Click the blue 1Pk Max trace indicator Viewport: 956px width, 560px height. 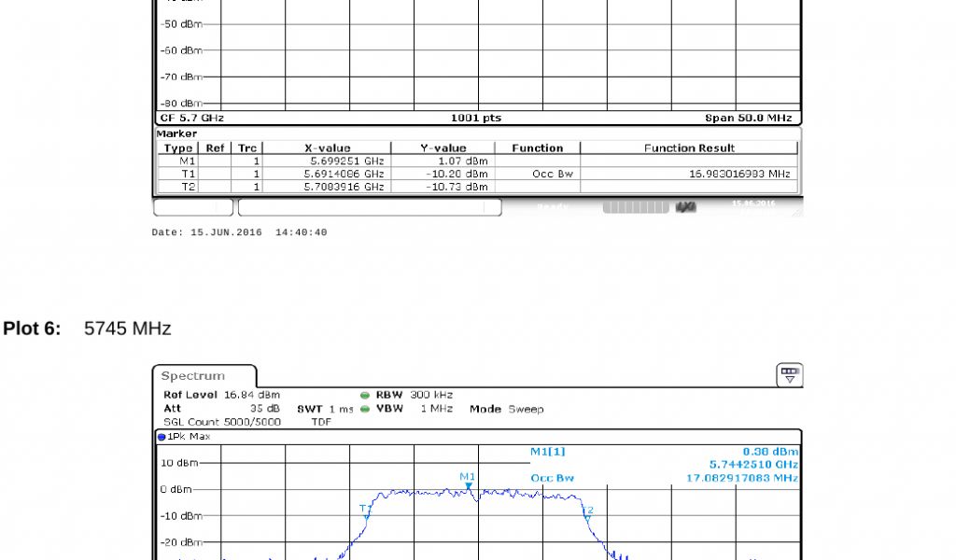tap(161, 437)
